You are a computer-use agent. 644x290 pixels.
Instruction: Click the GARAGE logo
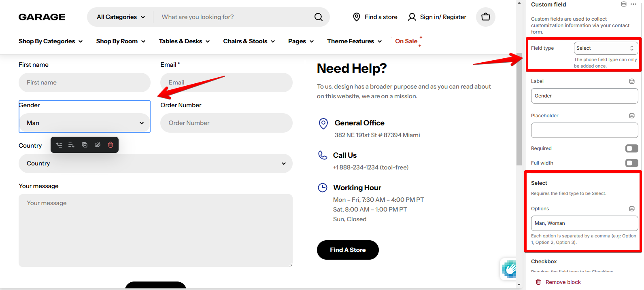click(x=42, y=17)
